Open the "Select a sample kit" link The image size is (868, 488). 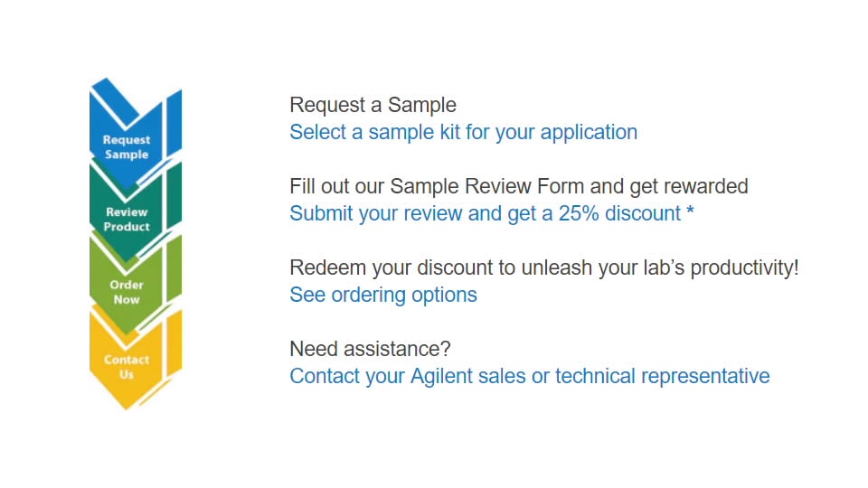[463, 132]
